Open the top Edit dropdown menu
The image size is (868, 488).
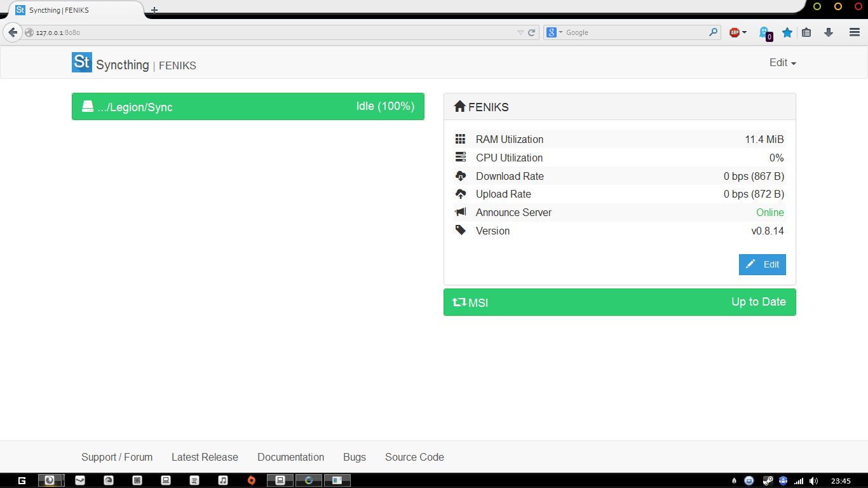782,62
